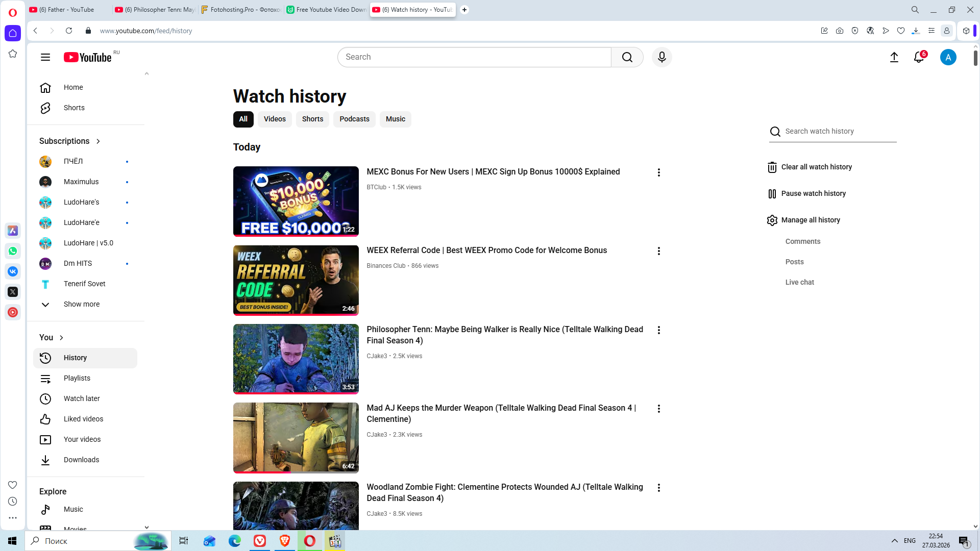The image size is (980, 551).
Task: Click the search magnifier button
Action: pyautogui.click(x=627, y=57)
